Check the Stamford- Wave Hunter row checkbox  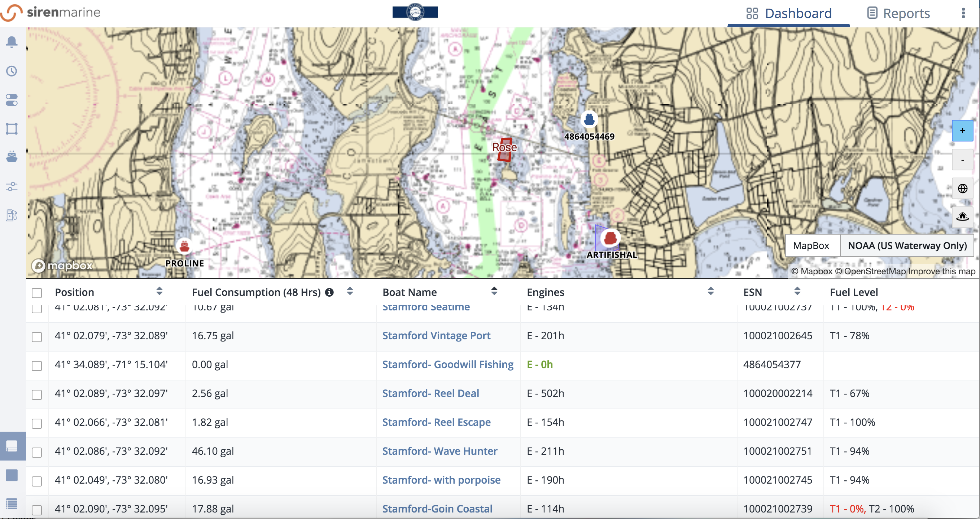[x=37, y=453]
